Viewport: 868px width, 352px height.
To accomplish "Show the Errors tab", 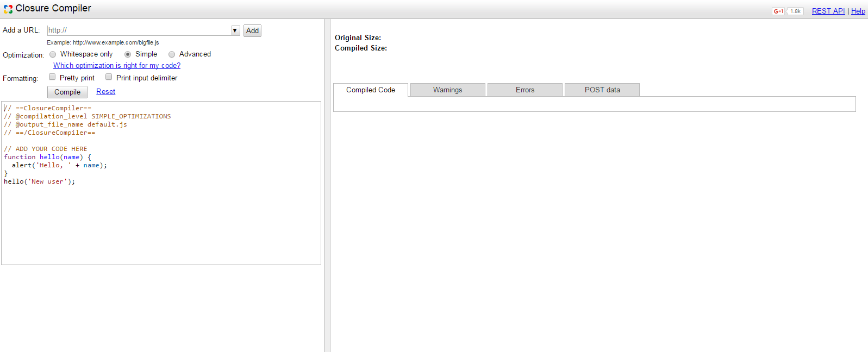I will point(524,90).
